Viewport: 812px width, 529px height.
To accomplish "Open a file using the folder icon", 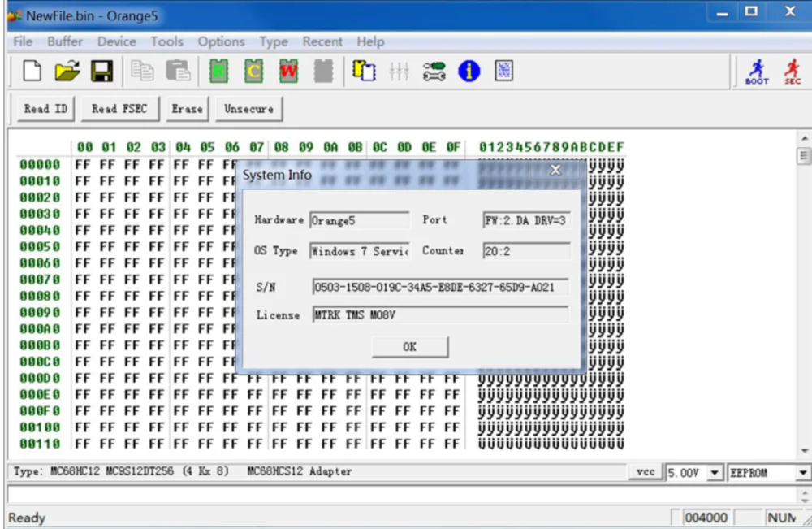I will (67, 71).
